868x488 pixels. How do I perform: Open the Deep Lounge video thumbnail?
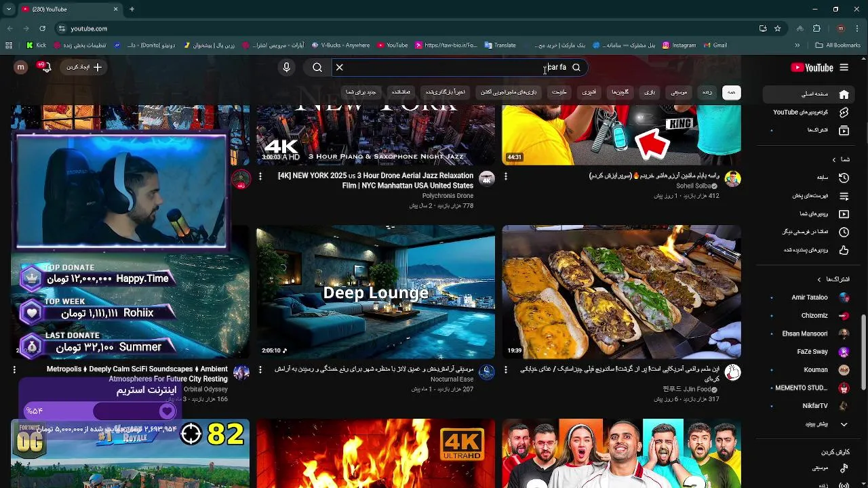[x=376, y=291]
